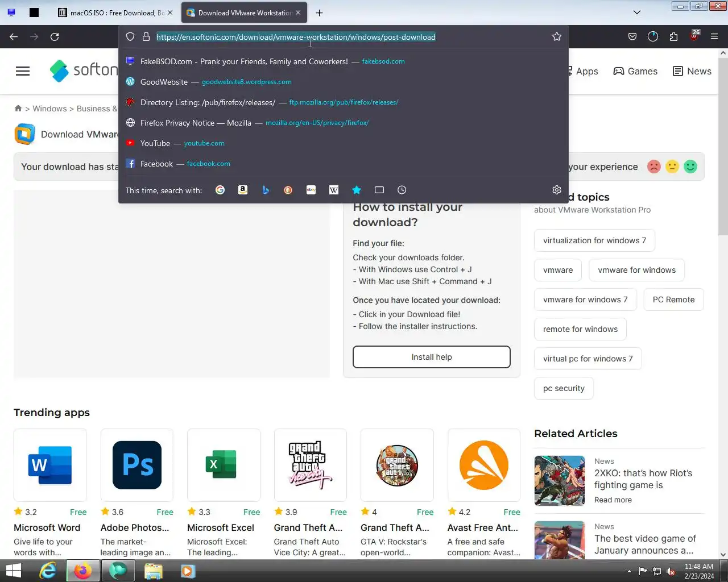This screenshot has width=728, height=582.
Task: Open 'vmware' topic tag
Action: (558, 270)
